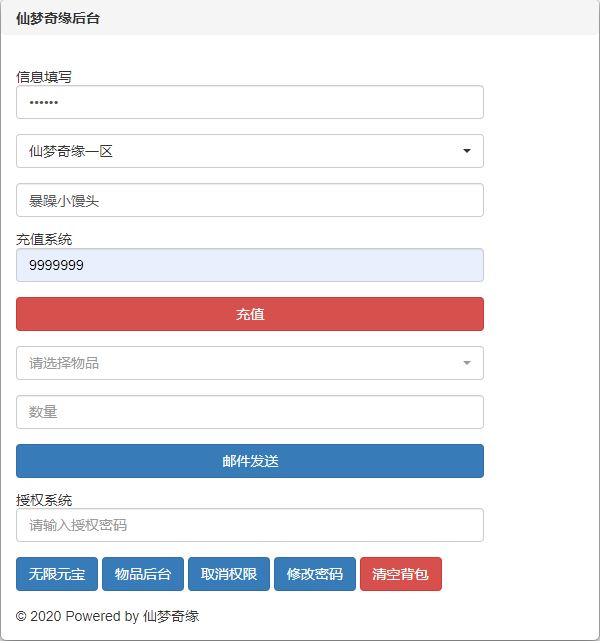Open the 请选择物品 item dropdown
Image resolution: width=600 pixels, height=641 pixels.
pos(240,363)
